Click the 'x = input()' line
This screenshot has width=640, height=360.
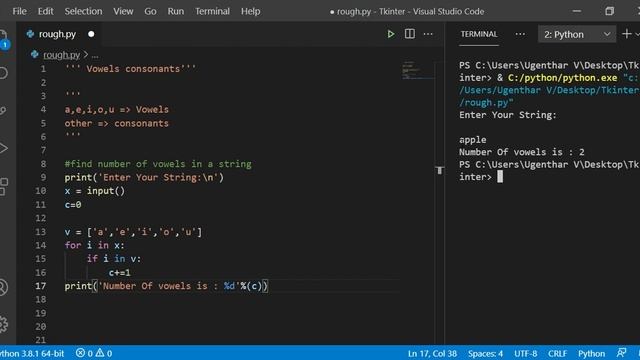click(x=95, y=191)
